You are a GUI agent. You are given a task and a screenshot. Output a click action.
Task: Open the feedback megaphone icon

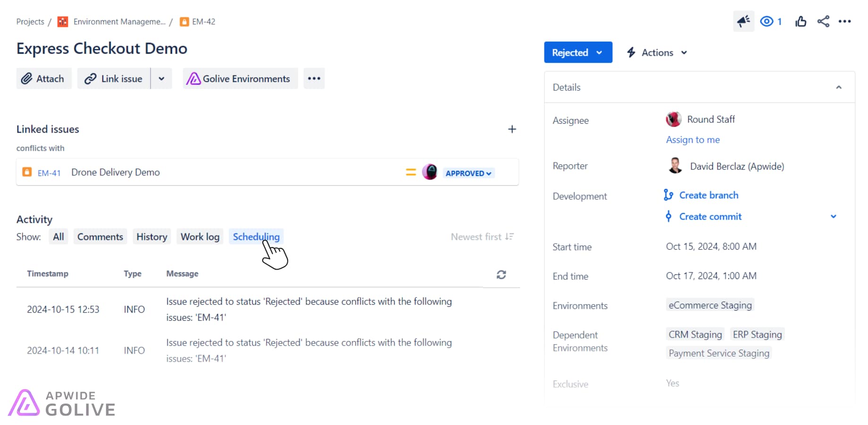click(744, 21)
